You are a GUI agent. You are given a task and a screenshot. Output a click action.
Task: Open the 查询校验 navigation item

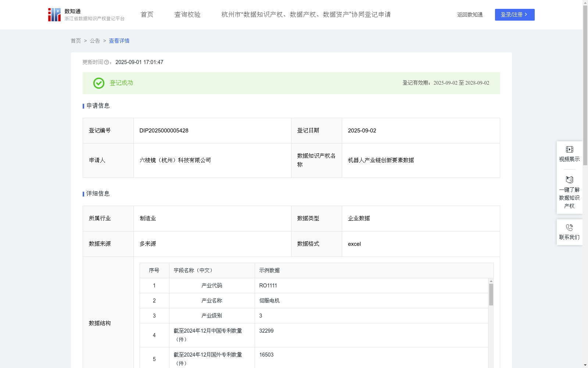[x=187, y=14]
